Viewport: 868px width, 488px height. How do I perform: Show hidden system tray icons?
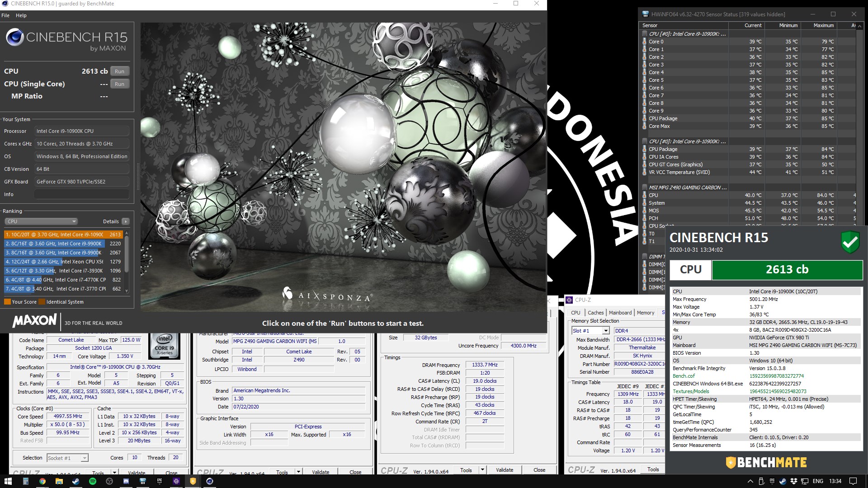click(750, 481)
